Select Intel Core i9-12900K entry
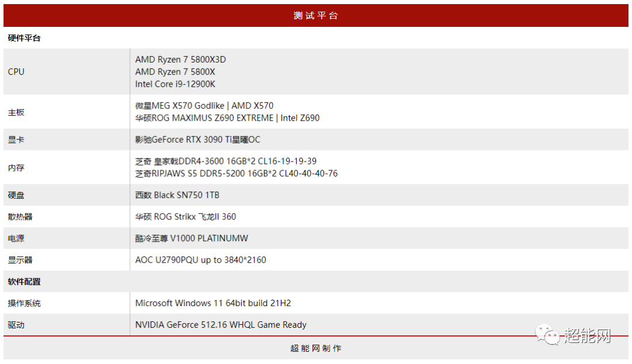The image size is (632, 364). tap(175, 84)
